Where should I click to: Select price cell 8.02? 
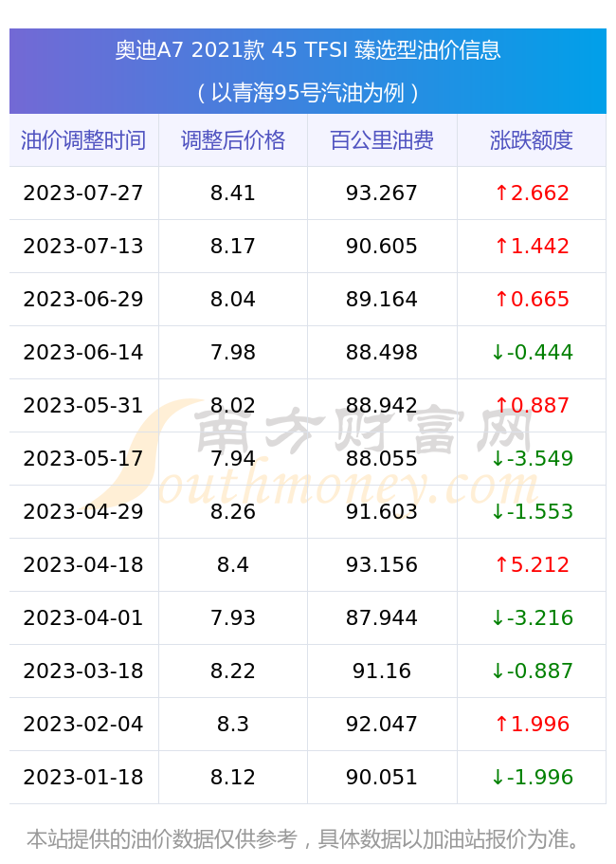point(233,406)
